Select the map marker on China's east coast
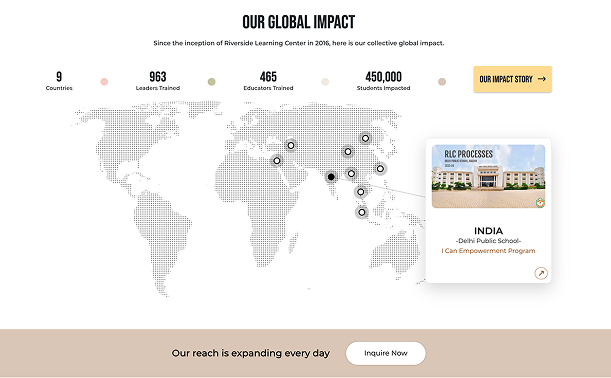 click(380, 169)
